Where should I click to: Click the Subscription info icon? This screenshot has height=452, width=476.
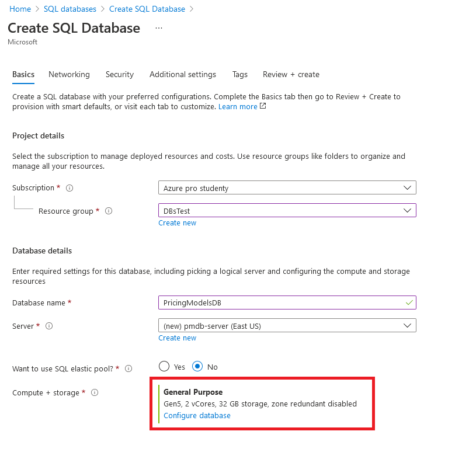70,188
